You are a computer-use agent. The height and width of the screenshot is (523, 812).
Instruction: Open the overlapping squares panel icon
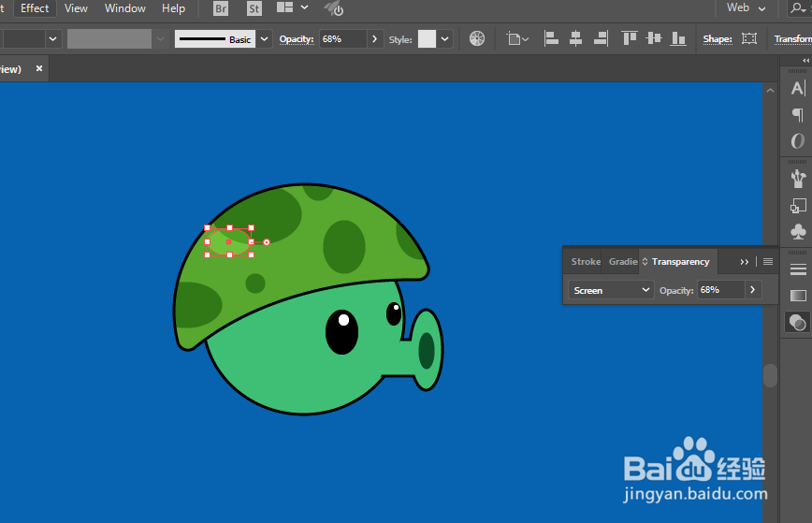pyautogui.click(x=798, y=206)
